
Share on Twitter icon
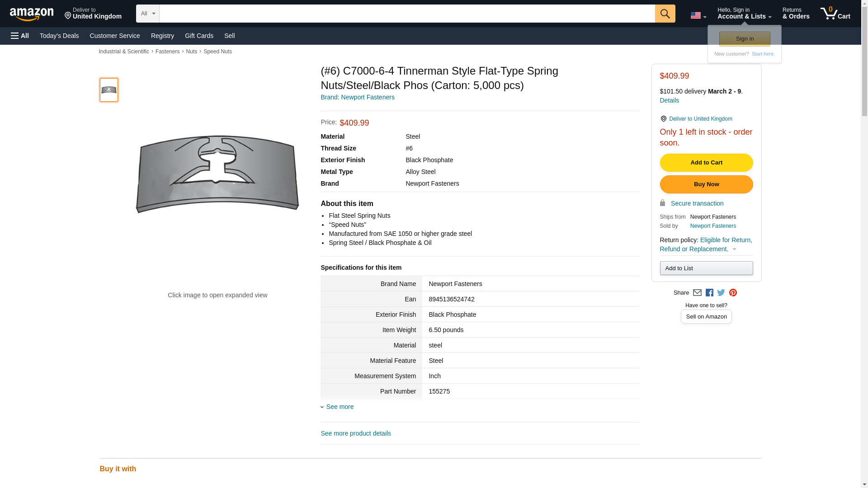721,293
